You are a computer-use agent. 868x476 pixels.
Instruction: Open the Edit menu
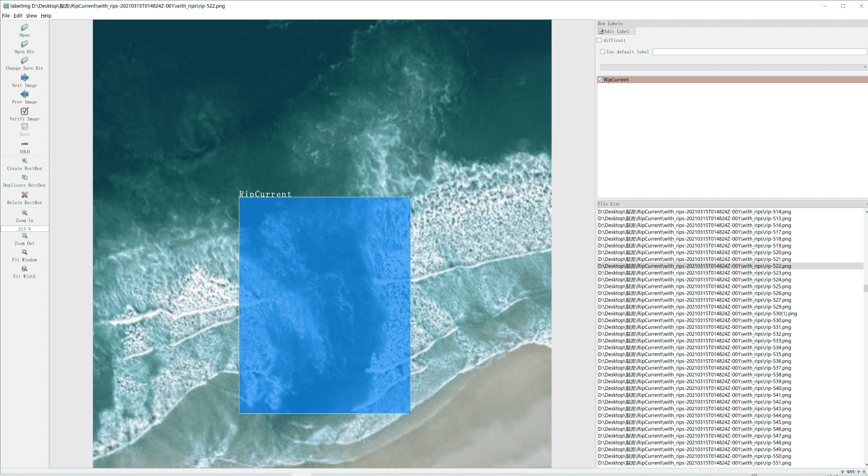18,16
